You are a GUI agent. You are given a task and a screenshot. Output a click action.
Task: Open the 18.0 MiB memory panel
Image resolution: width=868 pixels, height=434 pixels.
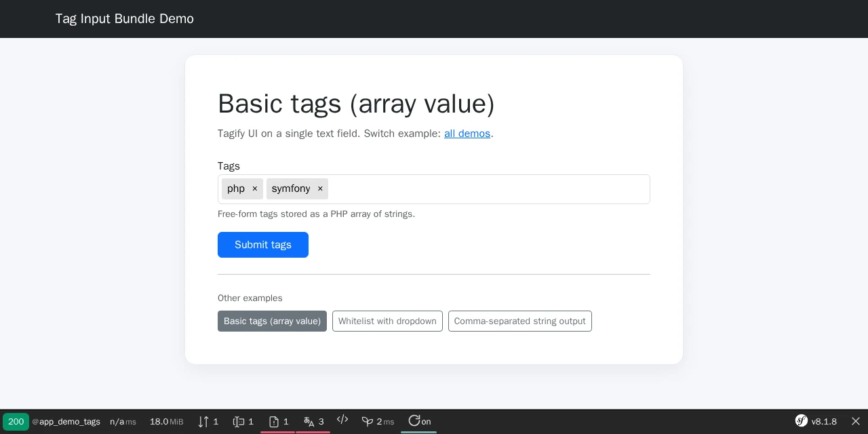point(166,422)
